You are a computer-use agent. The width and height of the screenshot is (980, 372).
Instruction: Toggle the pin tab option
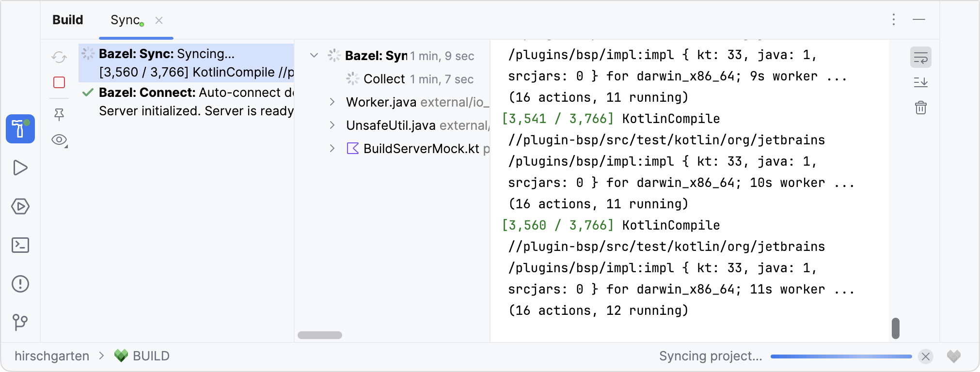point(59,114)
